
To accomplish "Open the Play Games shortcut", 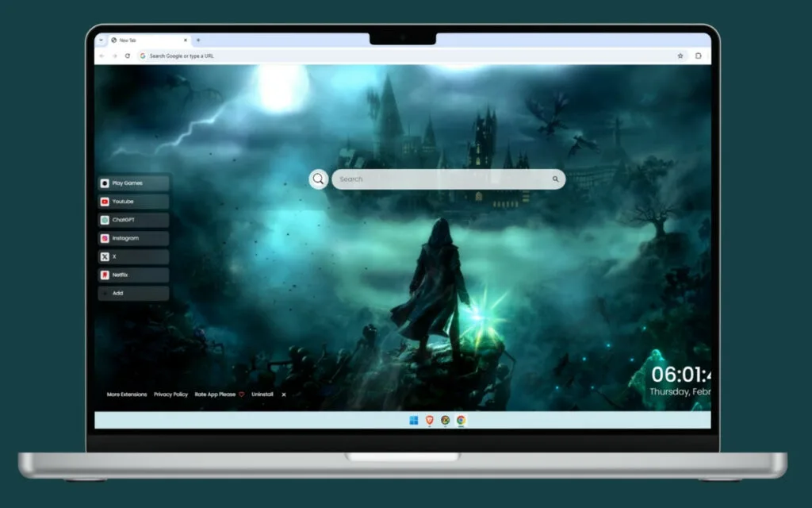I will point(133,183).
